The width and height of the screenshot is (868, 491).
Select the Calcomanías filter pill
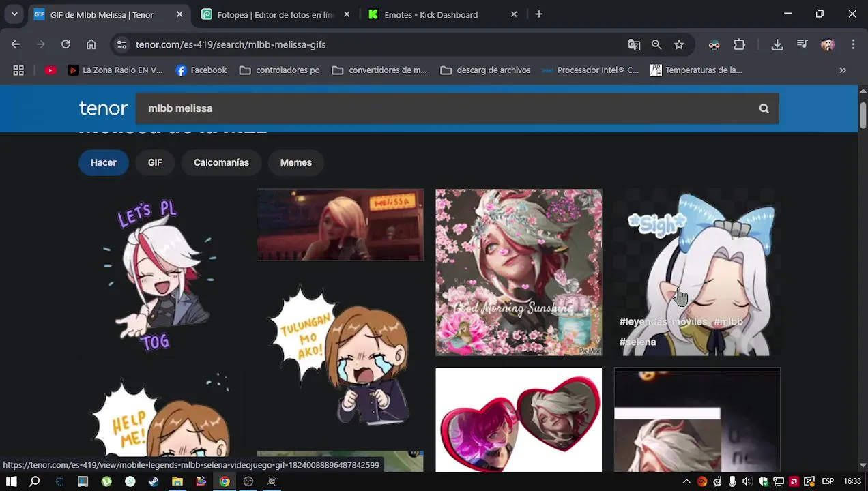click(x=221, y=162)
